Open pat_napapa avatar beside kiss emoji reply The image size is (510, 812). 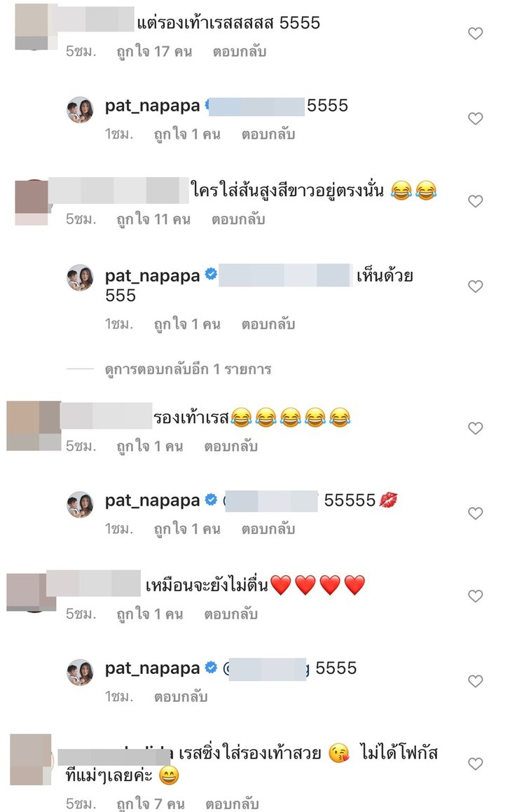point(80,504)
